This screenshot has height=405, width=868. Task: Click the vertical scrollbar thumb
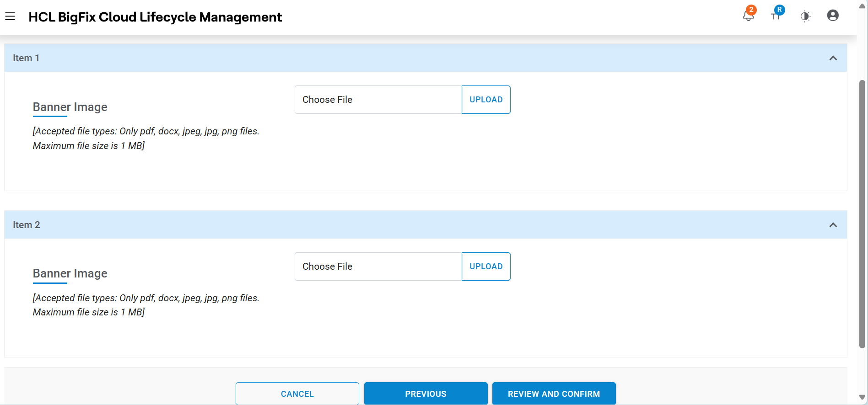click(862, 214)
